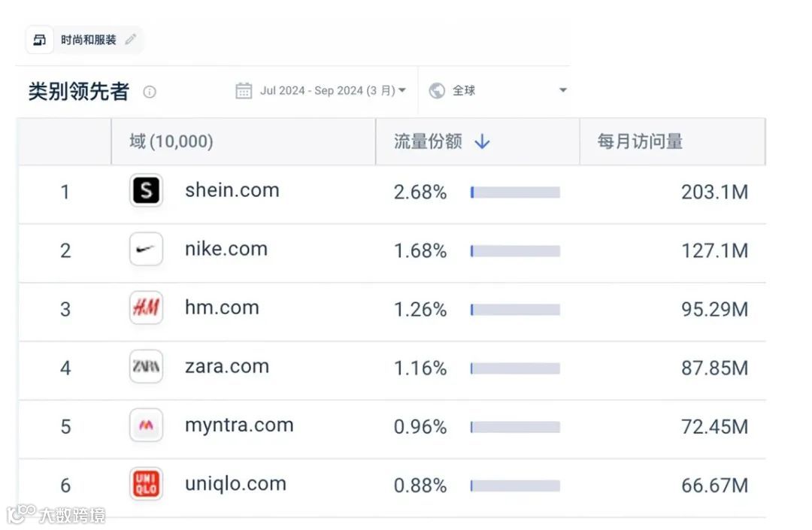Select the Nike swoosh logo
Image resolution: width=812 pixels, height=530 pixels.
point(146,249)
